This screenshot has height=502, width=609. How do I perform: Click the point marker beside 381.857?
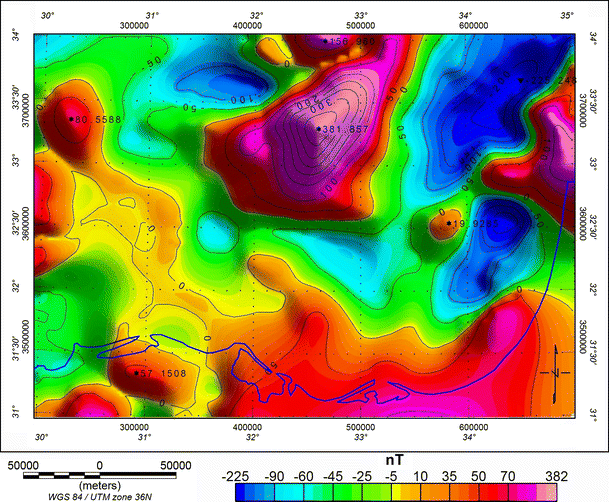click(x=319, y=129)
